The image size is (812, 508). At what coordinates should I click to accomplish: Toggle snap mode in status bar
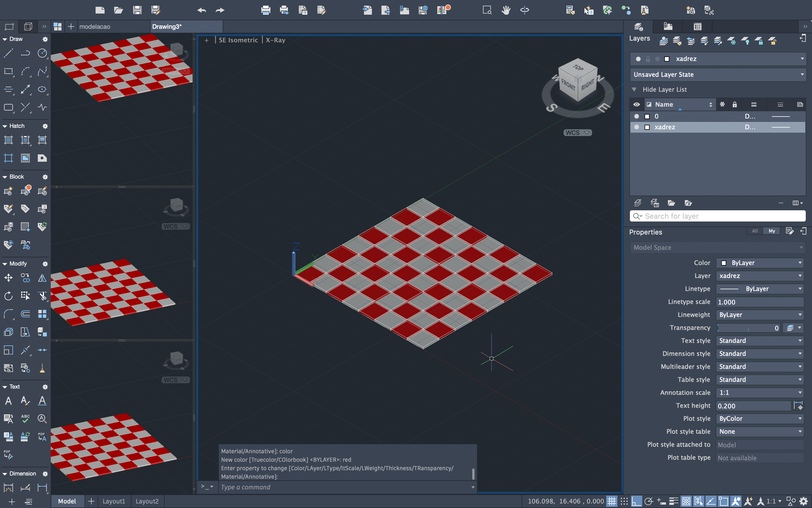(624, 501)
